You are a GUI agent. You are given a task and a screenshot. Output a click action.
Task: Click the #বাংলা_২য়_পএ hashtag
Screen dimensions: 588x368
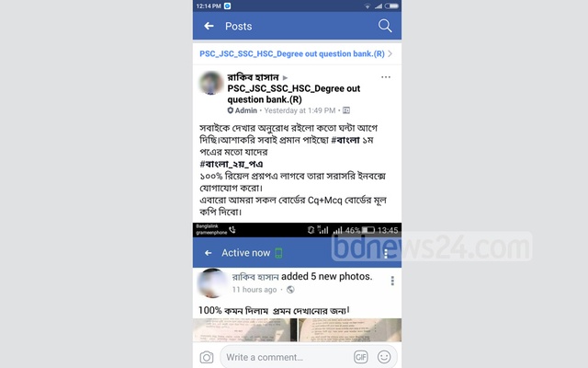[x=231, y=164]
